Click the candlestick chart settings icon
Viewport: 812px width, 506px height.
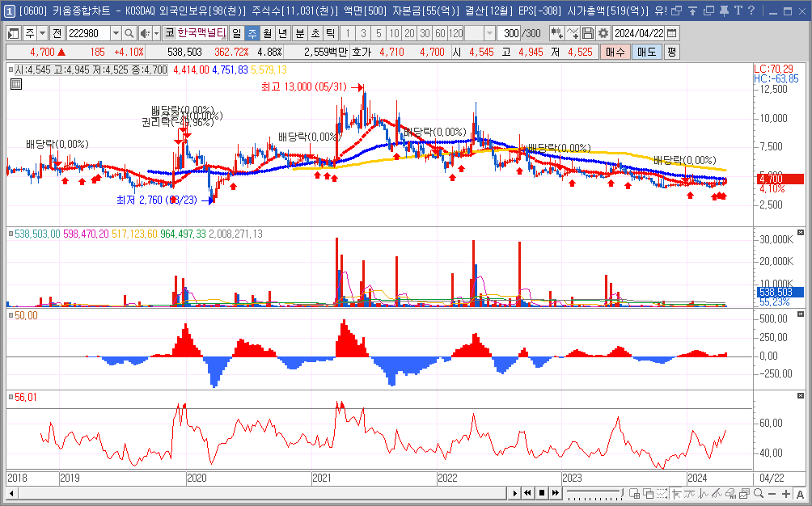point(556,34)
